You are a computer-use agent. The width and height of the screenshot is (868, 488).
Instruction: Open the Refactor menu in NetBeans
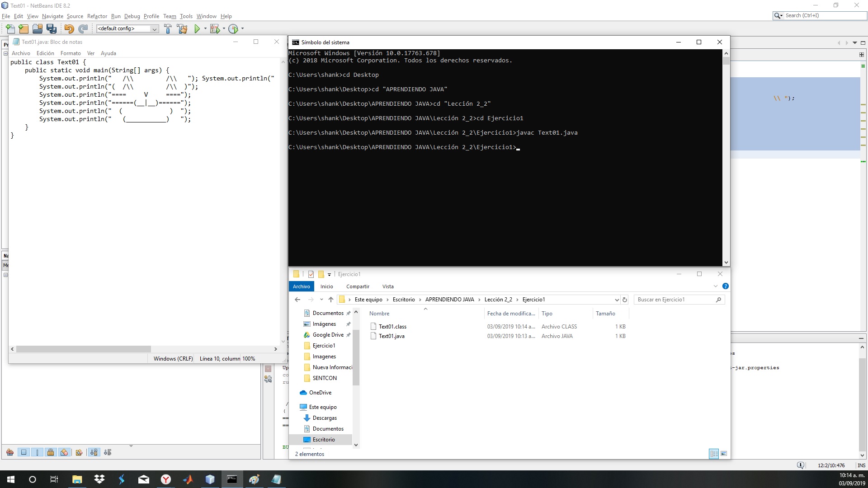coord(97,16)
